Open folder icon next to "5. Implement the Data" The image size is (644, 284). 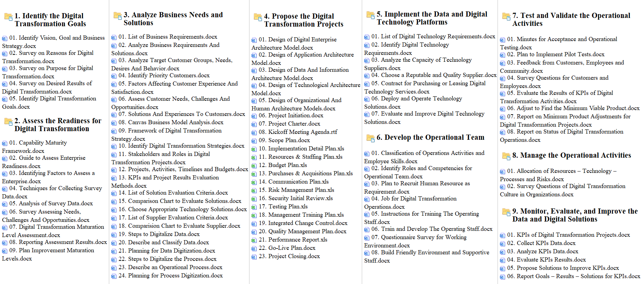click(370, 15)
